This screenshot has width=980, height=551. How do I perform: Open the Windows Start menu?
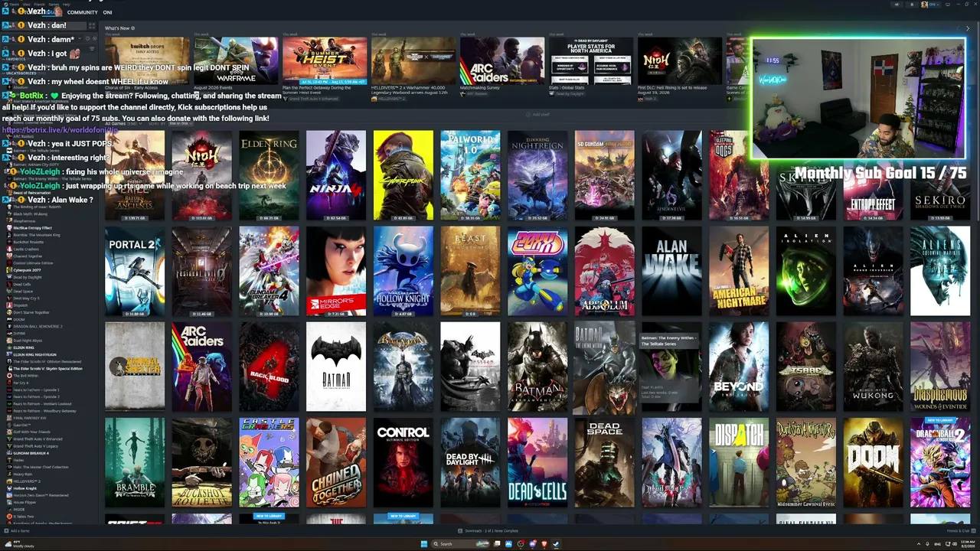click(x=424, y=544)
